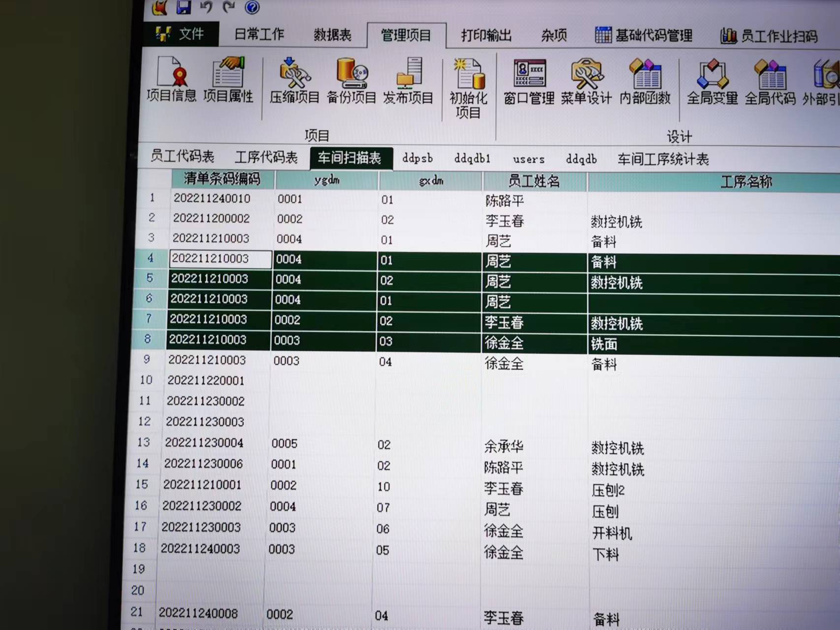Image resolution: width=840 pixels, height=630 pixels.
Task: Open the blue help question icon
Action: coord(252,7)
